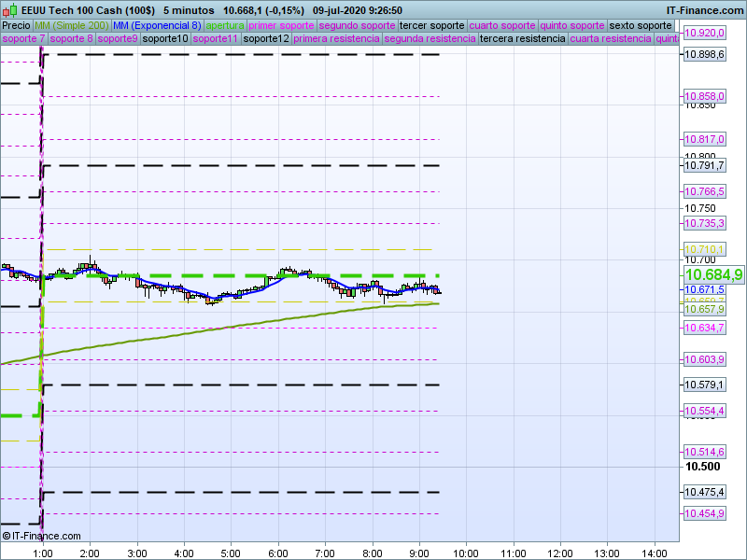Open the 'tercer soporte' indicator label
This screenshot has height=560, width=747.
[x=431, y=25]
